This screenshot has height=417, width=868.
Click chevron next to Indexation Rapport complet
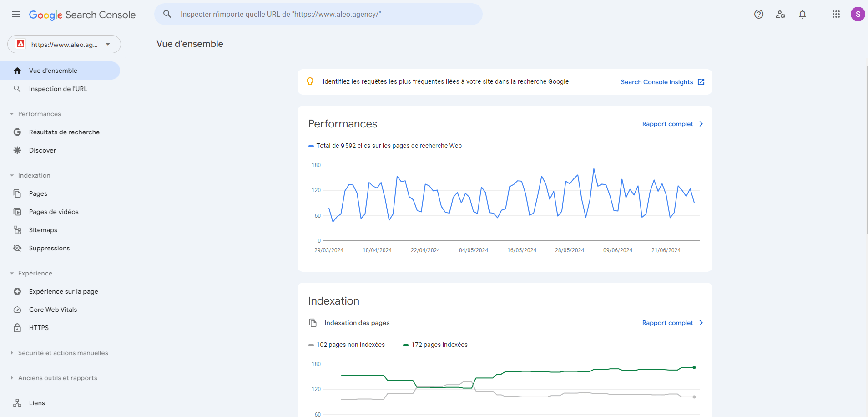[x=701, y=323]
